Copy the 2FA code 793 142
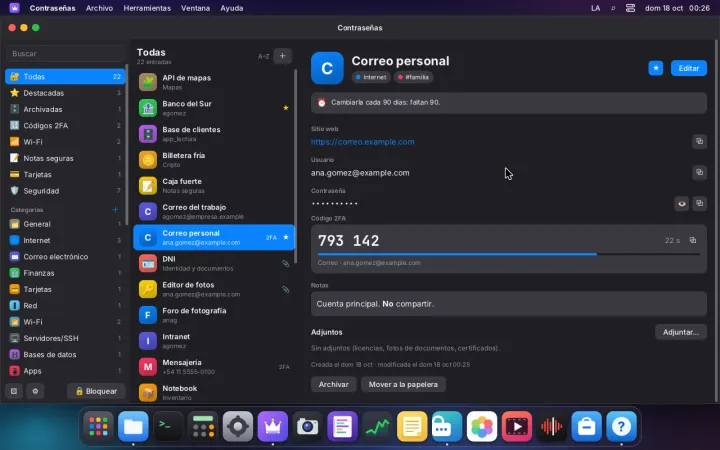720x450 pixels. (692, 240)
